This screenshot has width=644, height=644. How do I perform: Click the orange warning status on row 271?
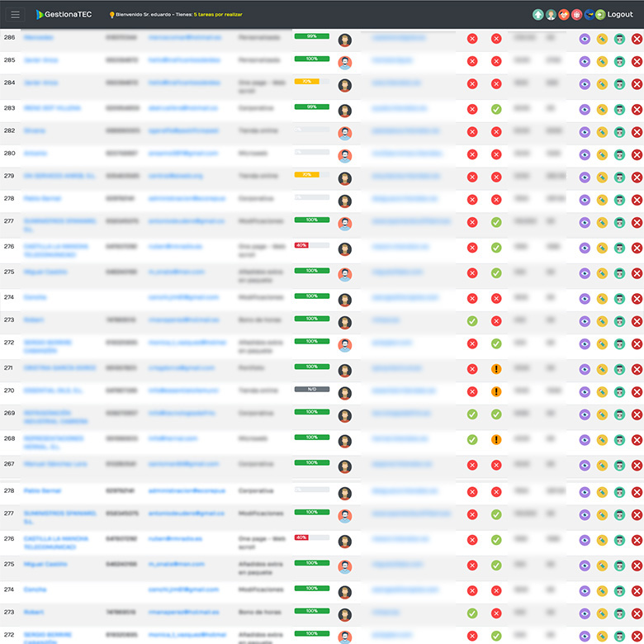coord(496,369)
